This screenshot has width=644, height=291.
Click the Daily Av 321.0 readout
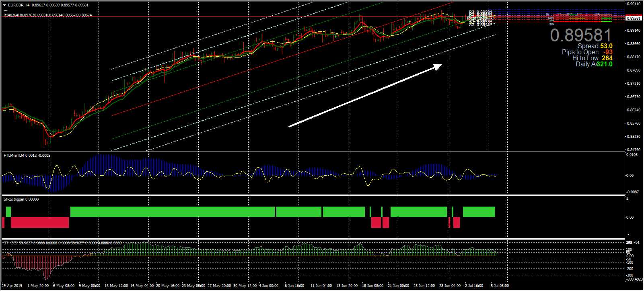click(594, 64)
